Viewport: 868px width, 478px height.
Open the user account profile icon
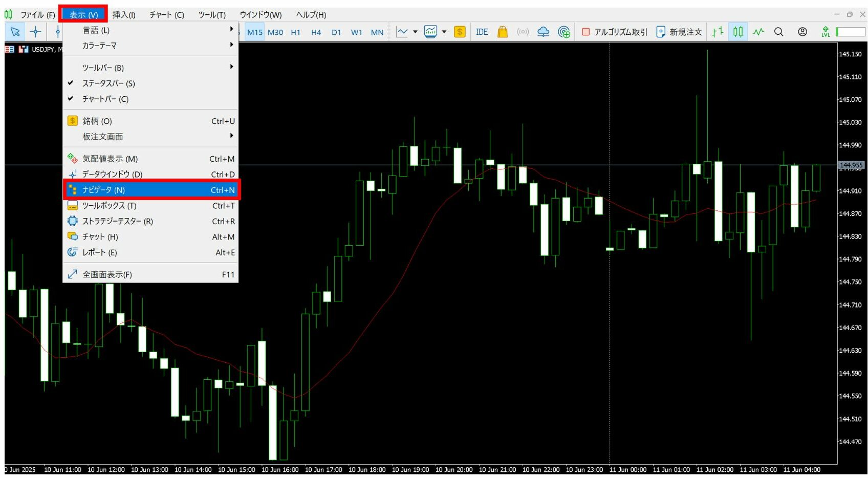(802, 32)
